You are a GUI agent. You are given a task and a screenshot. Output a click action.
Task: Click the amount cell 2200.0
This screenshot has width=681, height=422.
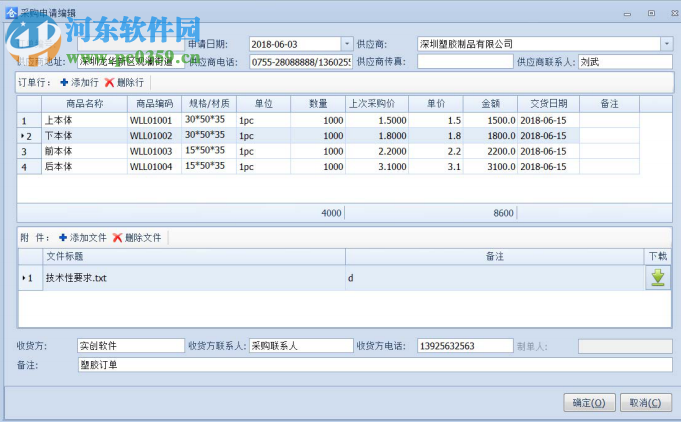click(490, 151)
